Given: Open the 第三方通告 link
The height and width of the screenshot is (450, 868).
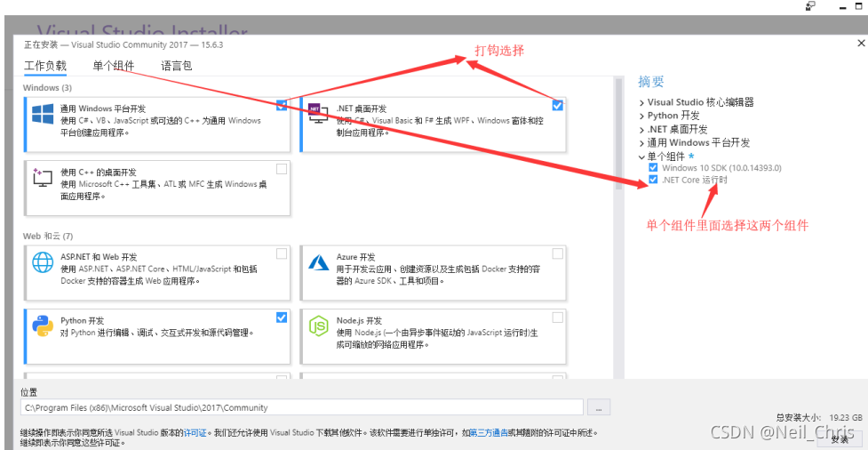Looking at the screenshot, I should tap(489, 433).
